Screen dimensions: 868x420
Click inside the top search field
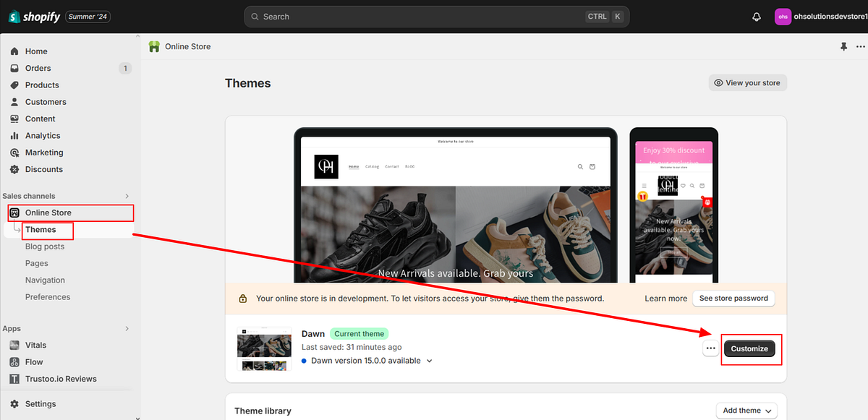(x=434, y=16)
